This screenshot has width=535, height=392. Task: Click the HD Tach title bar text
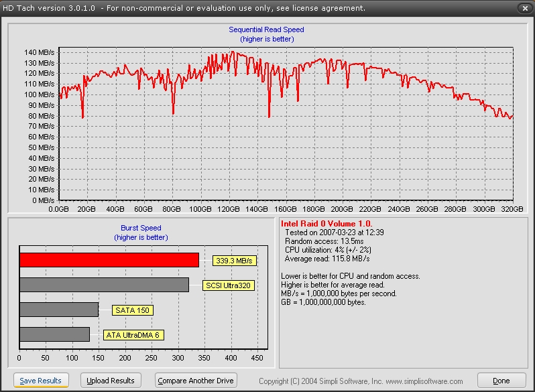(x=184, y=8)
